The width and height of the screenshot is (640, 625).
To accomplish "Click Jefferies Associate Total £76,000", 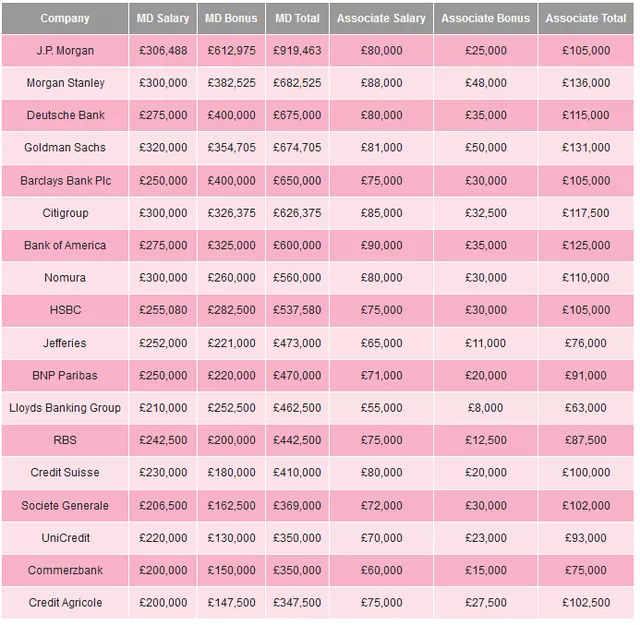I will tap(586, 343).
